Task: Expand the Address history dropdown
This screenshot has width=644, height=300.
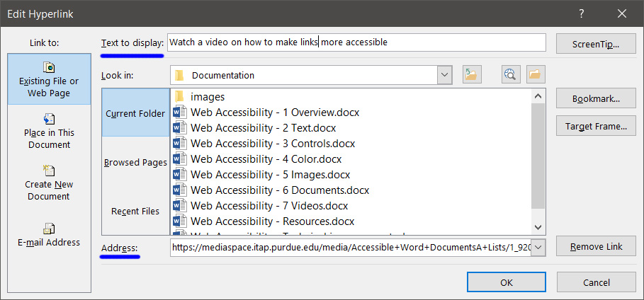Action: 538,247
